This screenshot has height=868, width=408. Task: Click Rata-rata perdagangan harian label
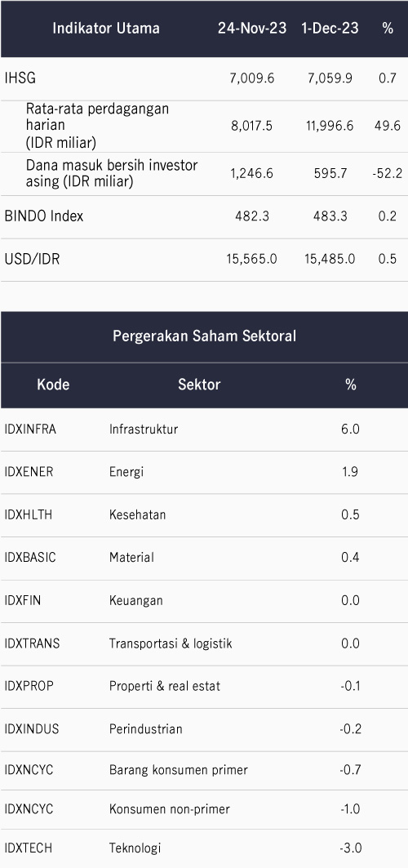click(x=97, y=126)
